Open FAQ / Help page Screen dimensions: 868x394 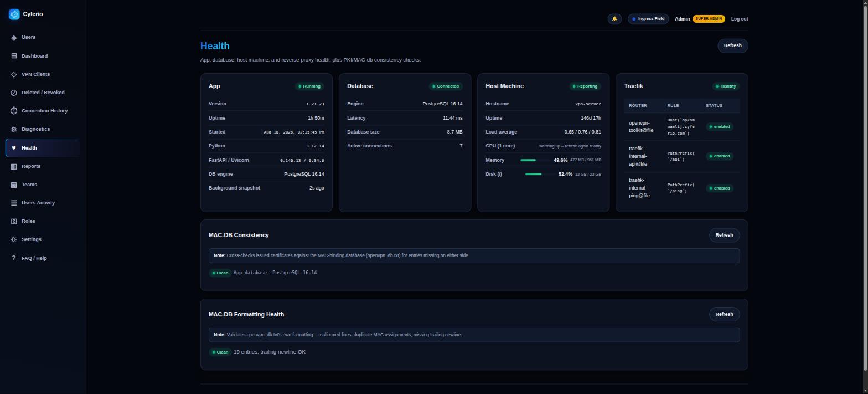point(42,258)
